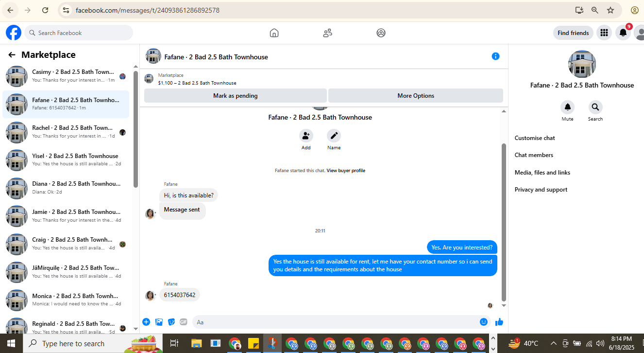View site information icon in address bar
Image resolution: width=644 pixels, height=353 pixels.
pyautogui.click(x=67, y=10)
